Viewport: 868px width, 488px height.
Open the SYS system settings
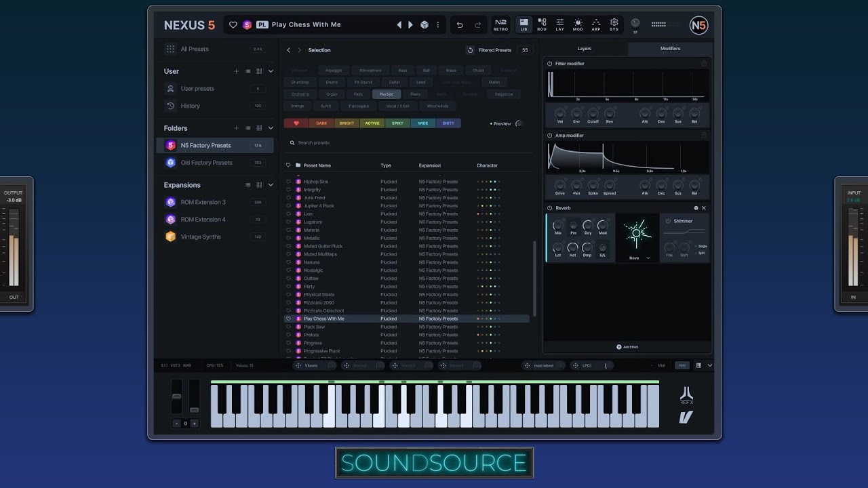614,25
